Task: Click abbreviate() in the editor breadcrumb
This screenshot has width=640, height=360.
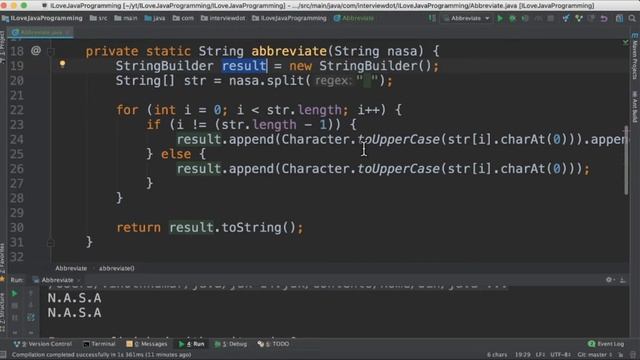Action: point(117,268)
